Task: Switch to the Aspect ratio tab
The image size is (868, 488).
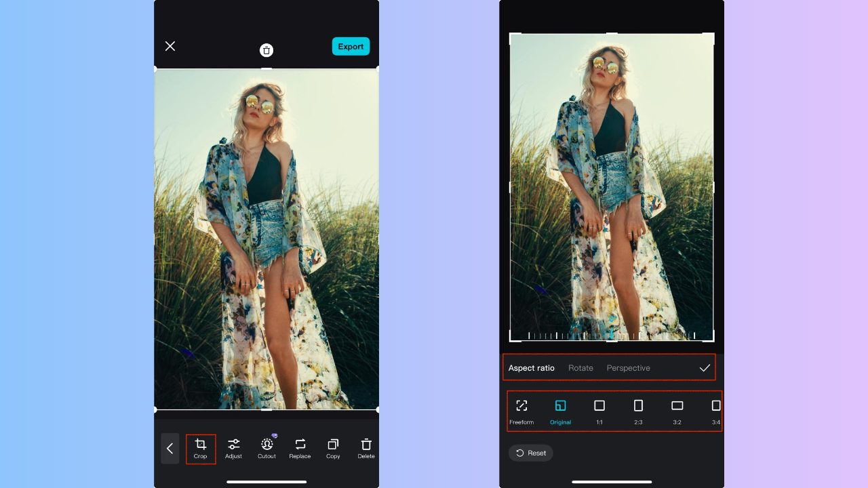Action: pyautogui.click(x=532, y=367)
